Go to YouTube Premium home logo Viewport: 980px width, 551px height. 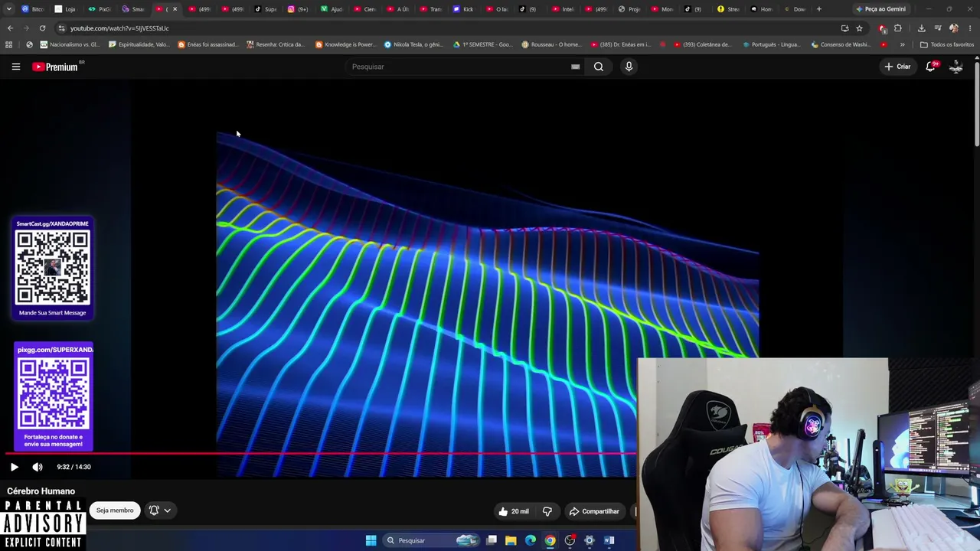click(55, 67)
